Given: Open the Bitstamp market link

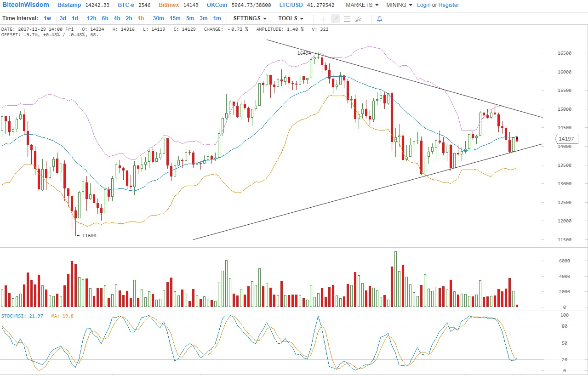Looking at the screenshot, I should coord(69,5).
